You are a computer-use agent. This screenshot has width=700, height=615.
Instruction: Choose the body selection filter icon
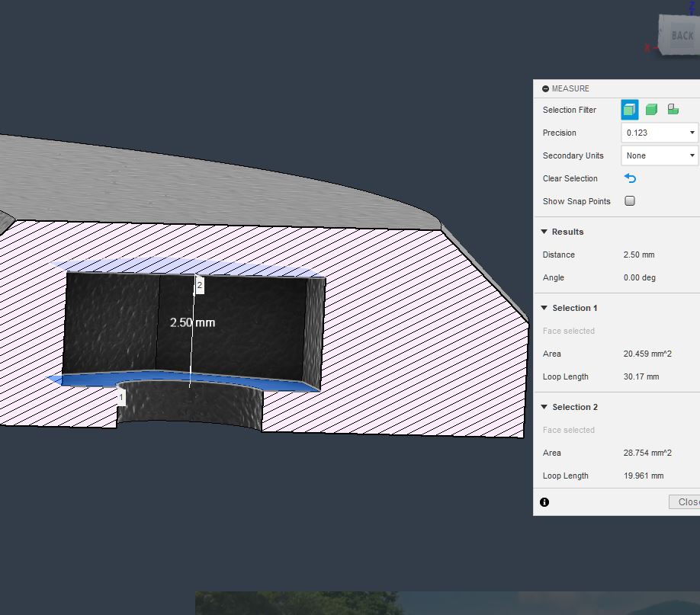651,110
